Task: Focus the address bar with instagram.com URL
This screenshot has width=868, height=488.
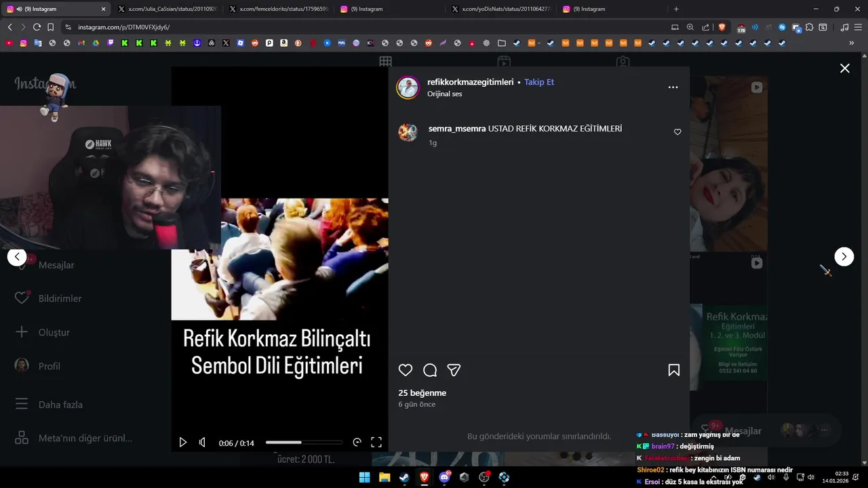Action: click(x=366, y=27)
